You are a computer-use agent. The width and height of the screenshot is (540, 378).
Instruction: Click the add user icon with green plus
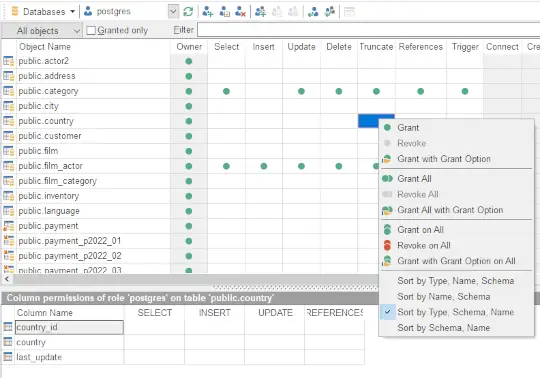pos(208,12)
